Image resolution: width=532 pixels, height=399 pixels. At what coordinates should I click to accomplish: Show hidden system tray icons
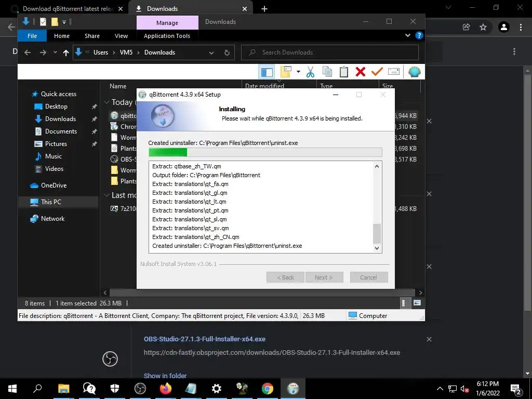(440, 389)
